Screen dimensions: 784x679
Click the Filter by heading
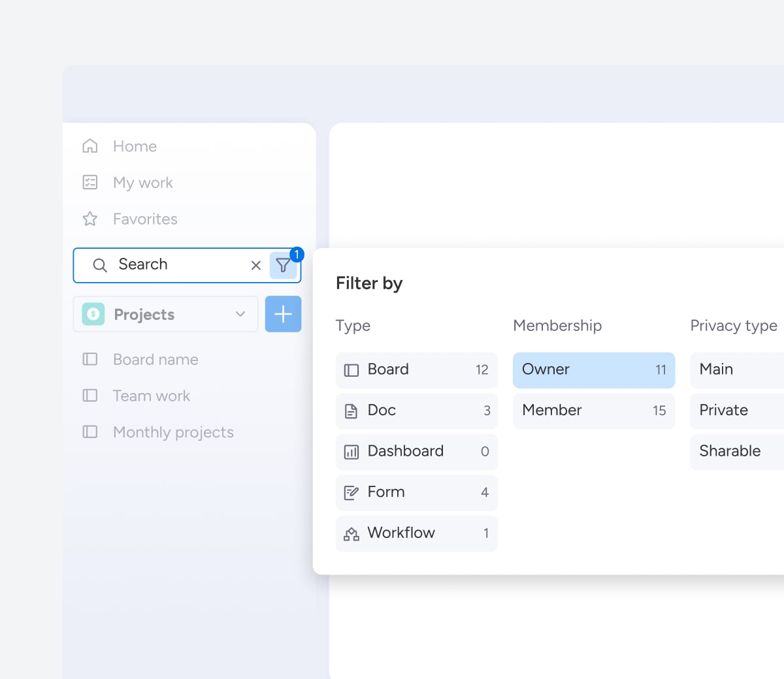click(369, 283)
